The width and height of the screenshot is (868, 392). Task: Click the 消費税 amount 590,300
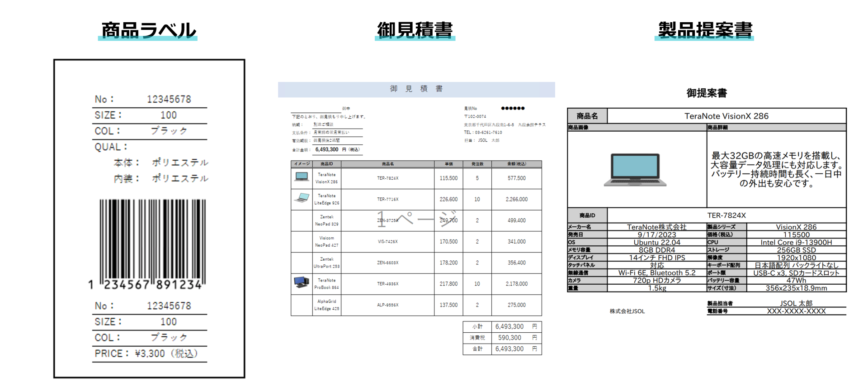coord(509,338)
